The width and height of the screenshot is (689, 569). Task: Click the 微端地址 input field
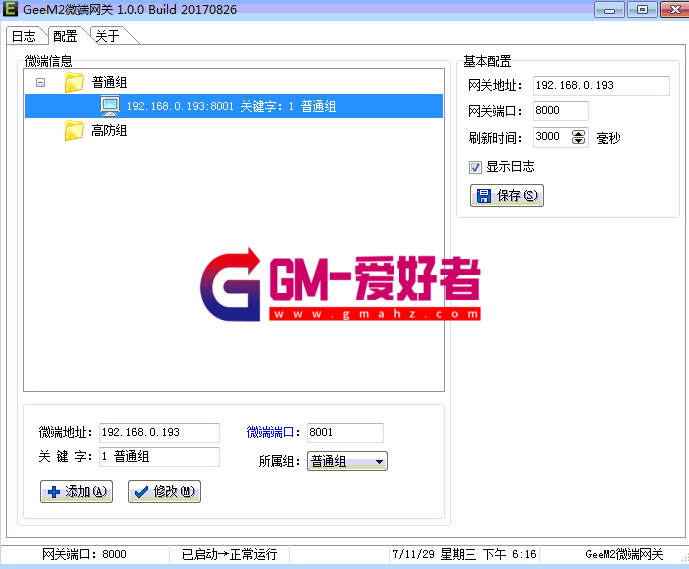pyautogui.click(x=160, y=432)
